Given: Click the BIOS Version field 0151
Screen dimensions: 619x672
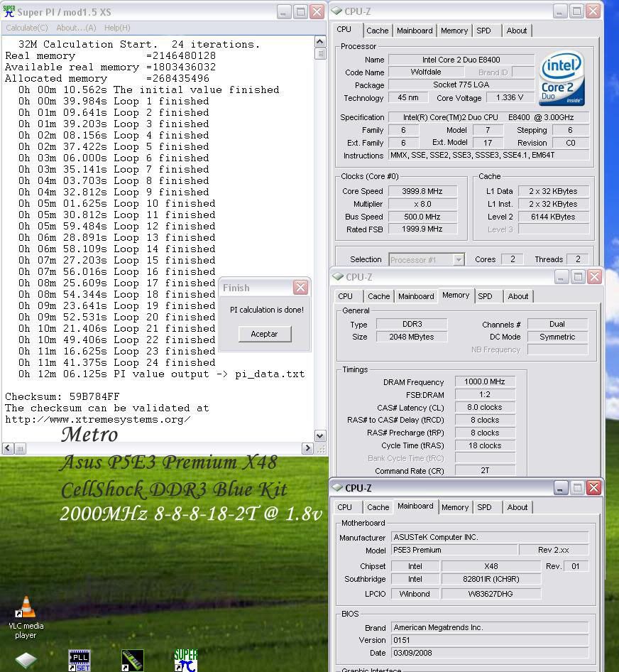Looking at the screenshot, I should click(x=490, y=640).
